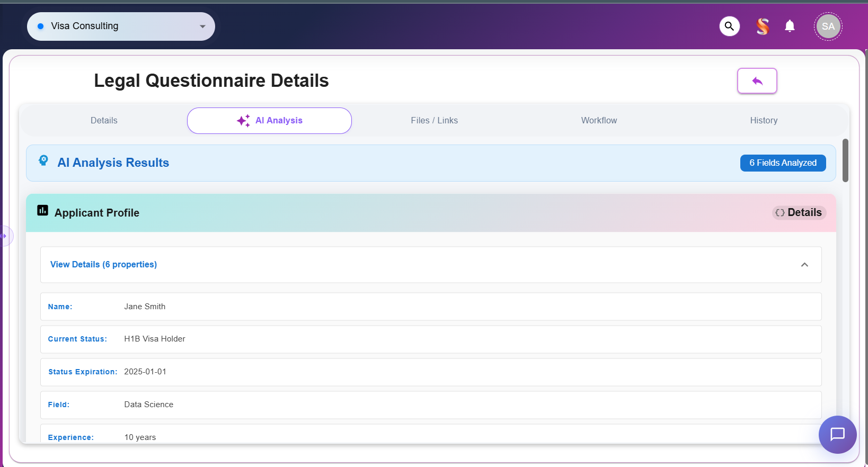
Task: Open the Visa Consulting dropdown
Action: point(121,26)
